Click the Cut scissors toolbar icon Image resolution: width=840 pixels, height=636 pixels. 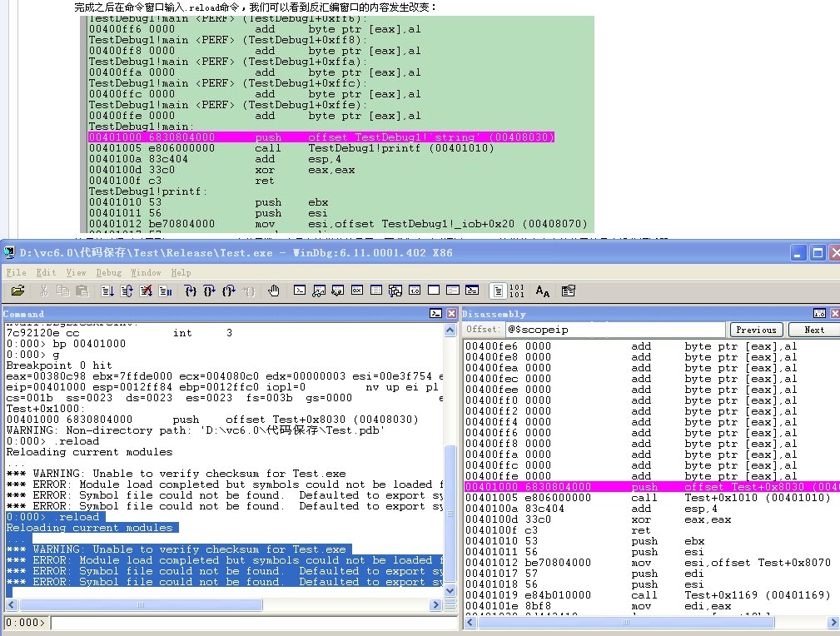(x=44, y=291)
